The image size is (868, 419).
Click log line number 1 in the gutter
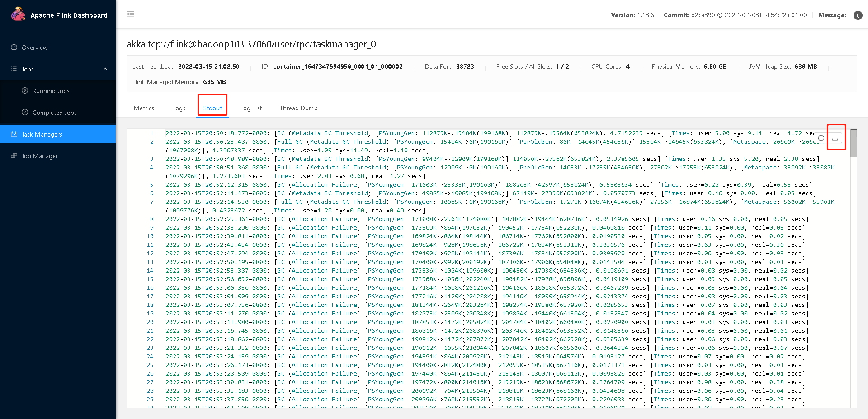point(152,133)
